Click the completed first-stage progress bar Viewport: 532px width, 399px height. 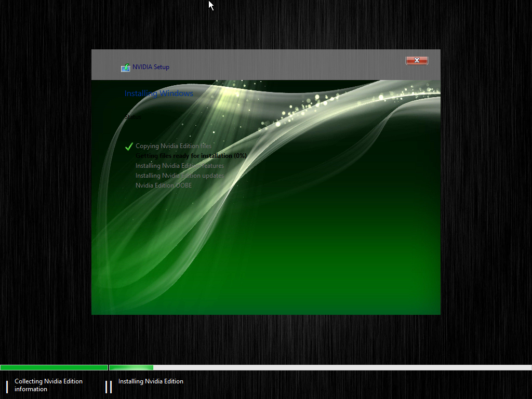coord(54,367)
